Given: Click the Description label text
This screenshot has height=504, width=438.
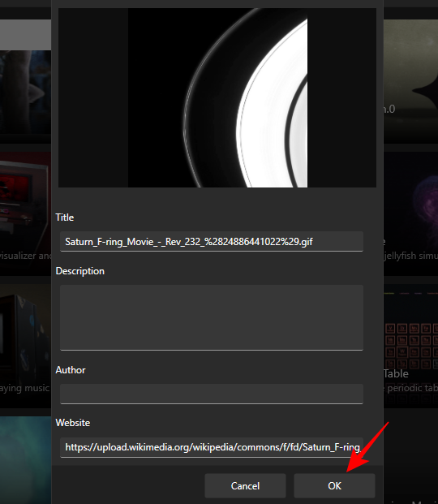Looking at the screenshot, I should click(x=80, y=271).
